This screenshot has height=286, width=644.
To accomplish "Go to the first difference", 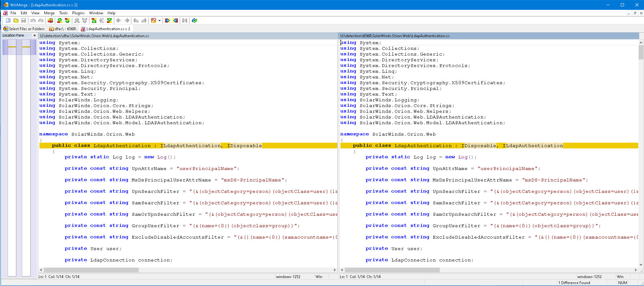I will point(94,21).
